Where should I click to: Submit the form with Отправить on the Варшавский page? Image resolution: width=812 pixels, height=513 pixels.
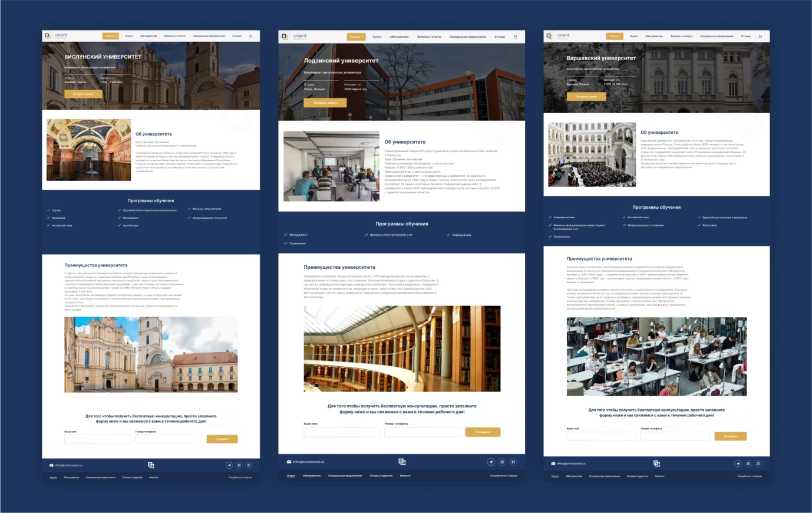[731, 436]
